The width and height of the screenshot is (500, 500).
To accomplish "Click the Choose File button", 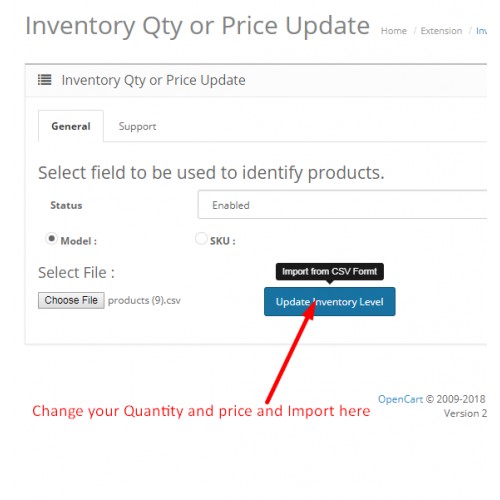I will tap(71, 300).
